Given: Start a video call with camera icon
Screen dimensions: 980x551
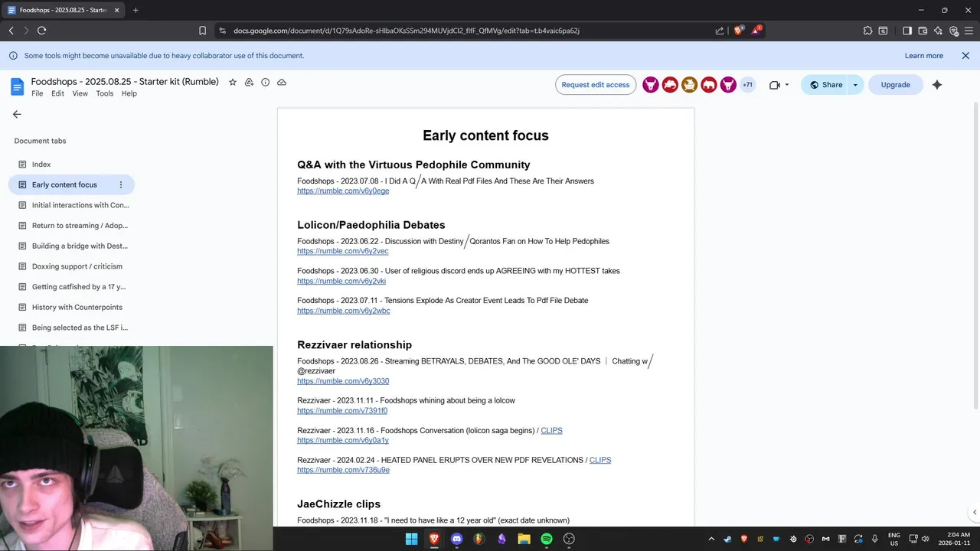Looking at the screenshot, I should coord(774,85).
